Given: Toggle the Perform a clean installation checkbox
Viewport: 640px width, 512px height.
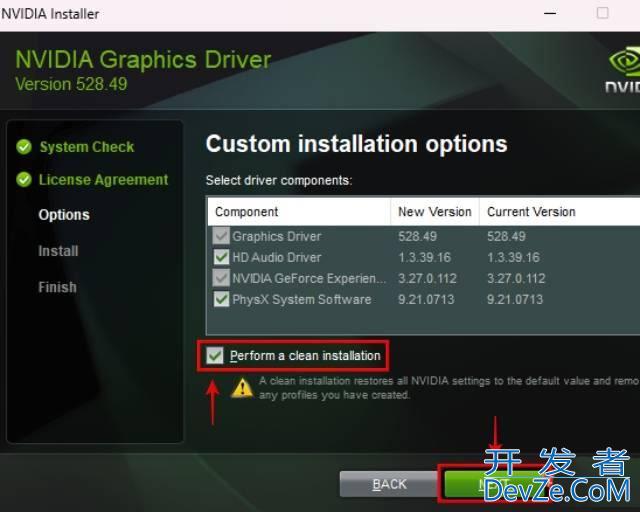Looking at the screenshot, I should [215, 355].
